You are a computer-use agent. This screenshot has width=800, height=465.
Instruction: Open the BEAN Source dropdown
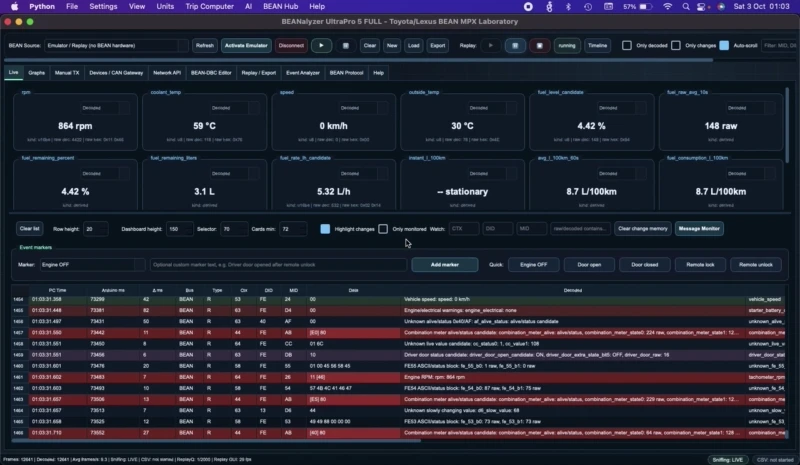[116, 45]
